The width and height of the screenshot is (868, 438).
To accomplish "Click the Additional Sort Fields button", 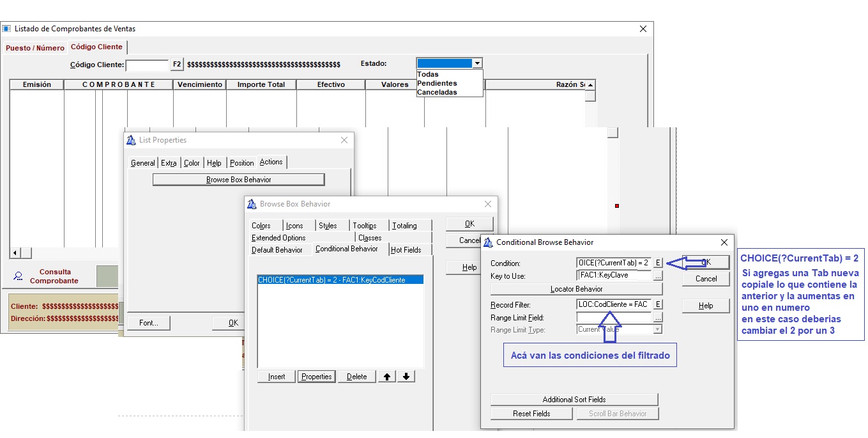I will pos(574,400).
